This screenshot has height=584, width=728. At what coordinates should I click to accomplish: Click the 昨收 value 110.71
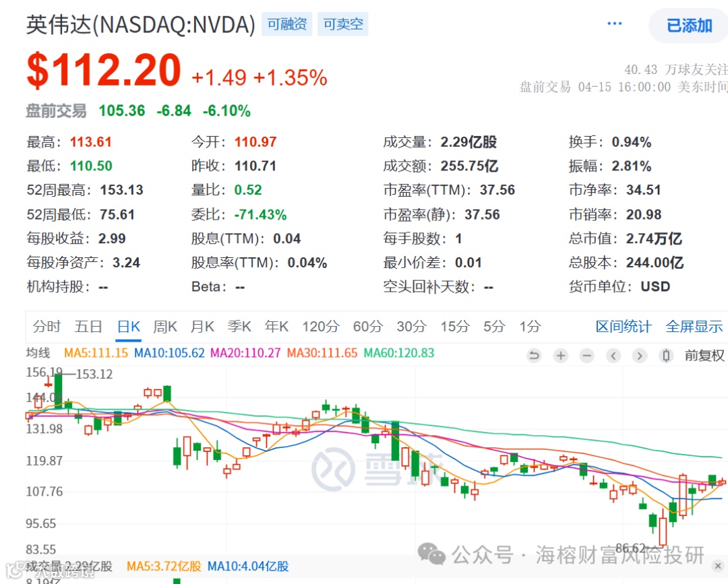tap(255, 166)
